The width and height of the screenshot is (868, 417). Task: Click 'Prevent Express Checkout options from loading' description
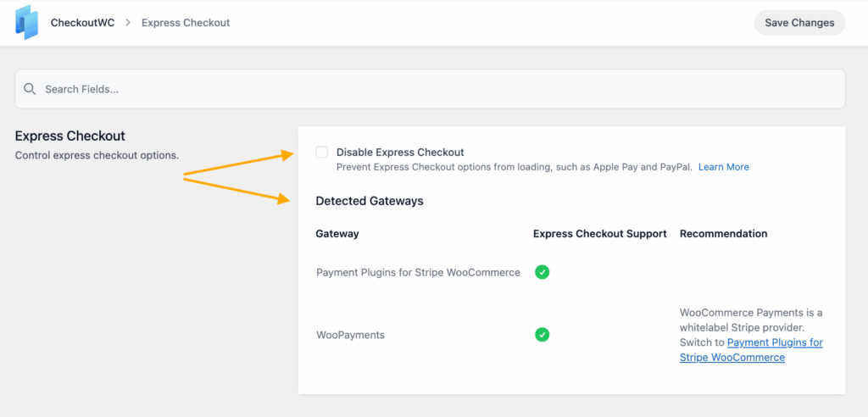click(x=515, y=167)
